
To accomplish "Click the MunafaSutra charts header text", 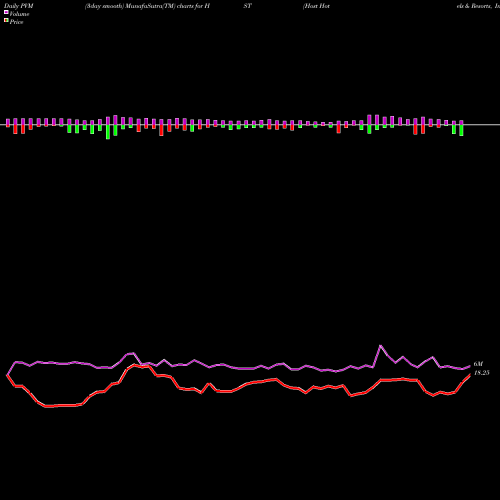I will tap(147, 6).
